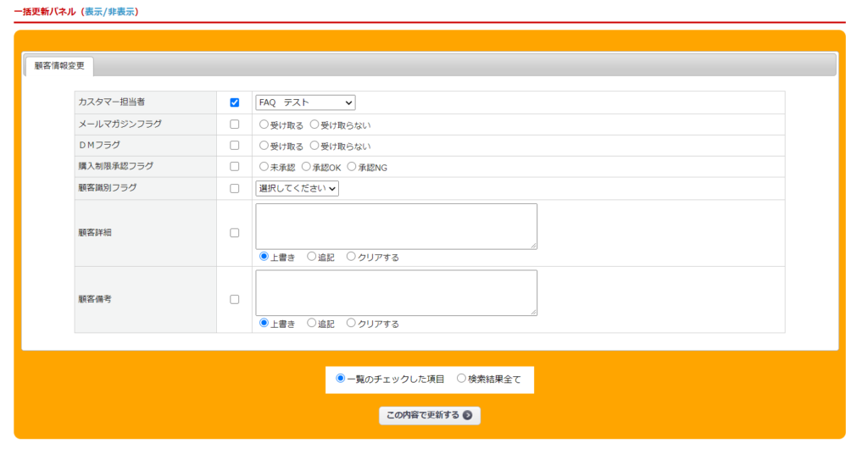
Task: Tick the ＤＭフラグ checkbox
Action: tap(235, 146)
